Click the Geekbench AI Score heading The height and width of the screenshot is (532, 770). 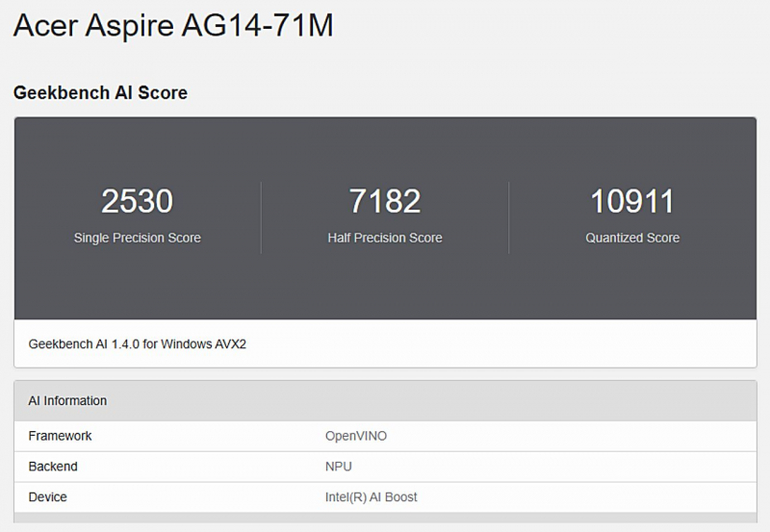point(100,93)
